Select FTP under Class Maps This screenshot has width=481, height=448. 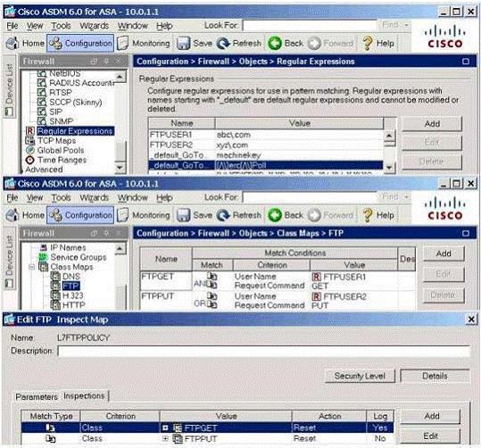pos(70,286)
